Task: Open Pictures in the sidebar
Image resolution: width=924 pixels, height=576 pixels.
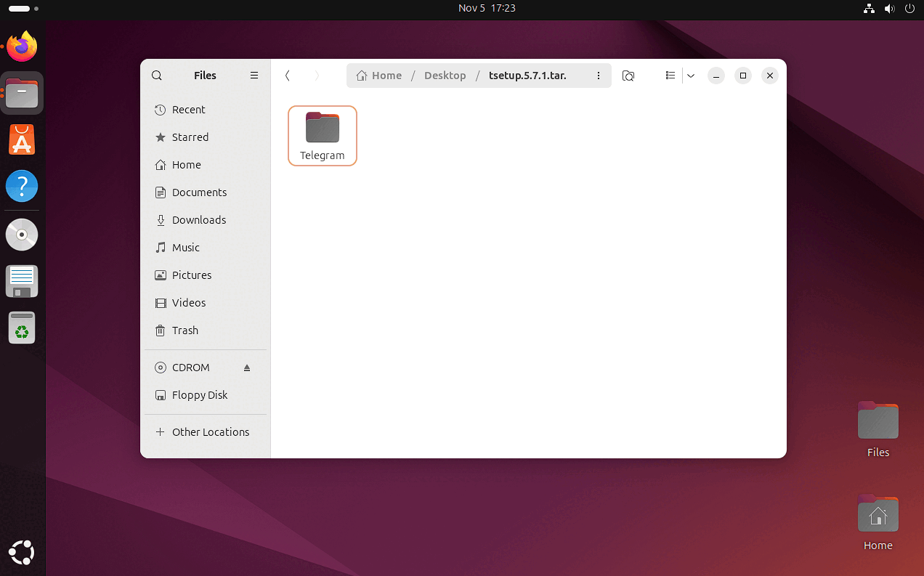Action: point(206,275)
